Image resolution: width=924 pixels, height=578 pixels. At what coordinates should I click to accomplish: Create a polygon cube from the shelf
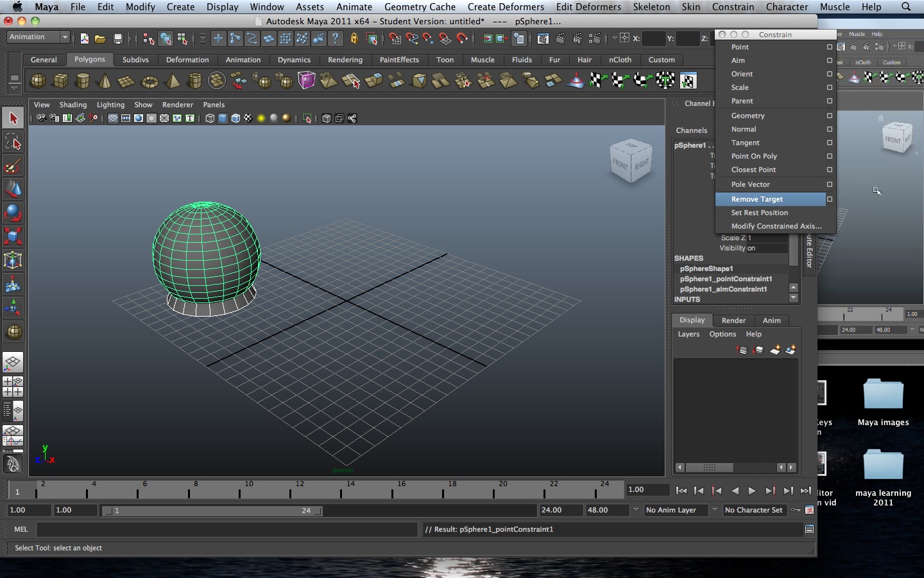[x=60, y=81]
